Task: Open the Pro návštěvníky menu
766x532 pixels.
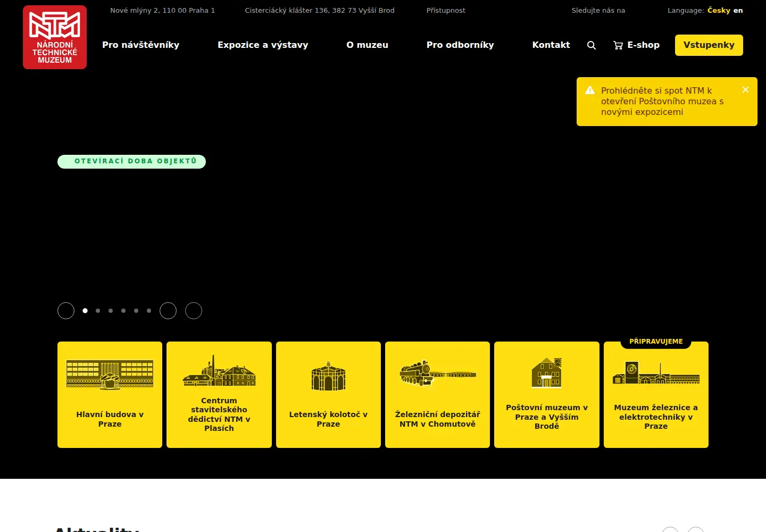Action: click(x=140, y=45)
